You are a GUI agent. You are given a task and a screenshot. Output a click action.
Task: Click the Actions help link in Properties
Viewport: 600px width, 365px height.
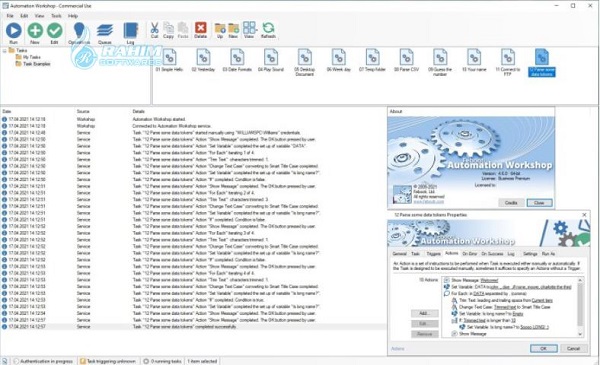point(398,349)
